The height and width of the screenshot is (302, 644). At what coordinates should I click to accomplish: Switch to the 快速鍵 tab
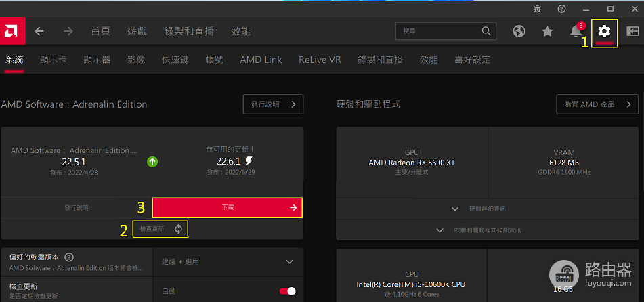(175, 60)
